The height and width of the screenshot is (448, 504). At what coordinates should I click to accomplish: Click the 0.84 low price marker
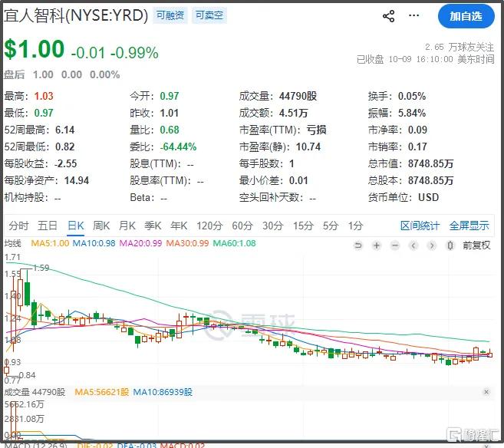click(x=27, y=375)
